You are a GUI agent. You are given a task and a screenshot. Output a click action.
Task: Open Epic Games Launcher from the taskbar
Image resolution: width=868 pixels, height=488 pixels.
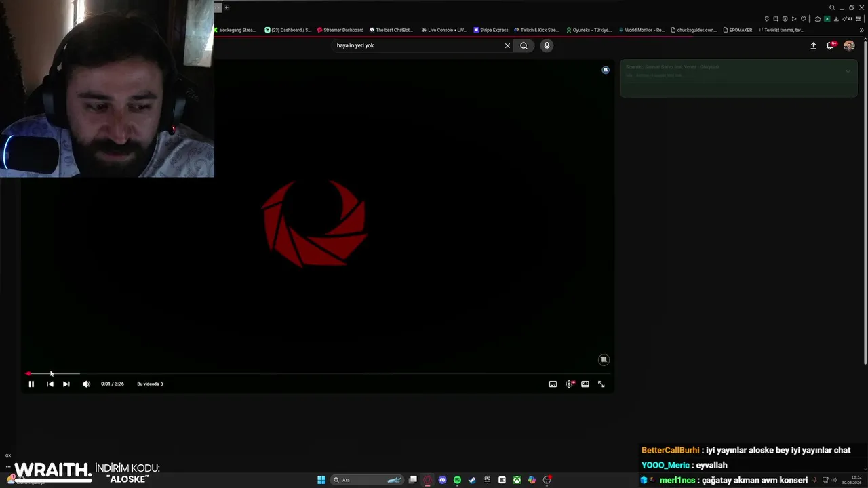coord(487,480)
